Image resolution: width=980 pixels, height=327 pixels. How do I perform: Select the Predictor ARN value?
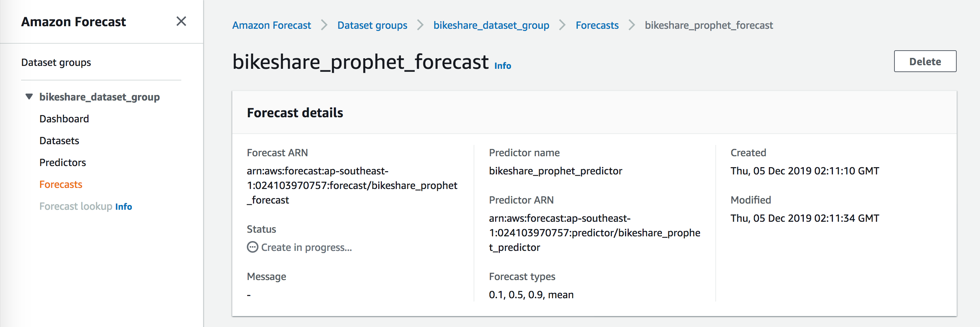point(594,233)
